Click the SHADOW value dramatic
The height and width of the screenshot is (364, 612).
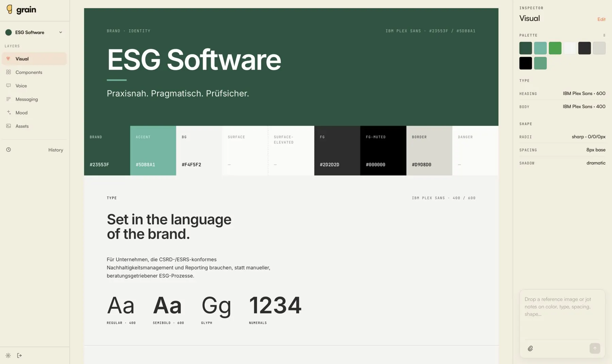point(596,163)
